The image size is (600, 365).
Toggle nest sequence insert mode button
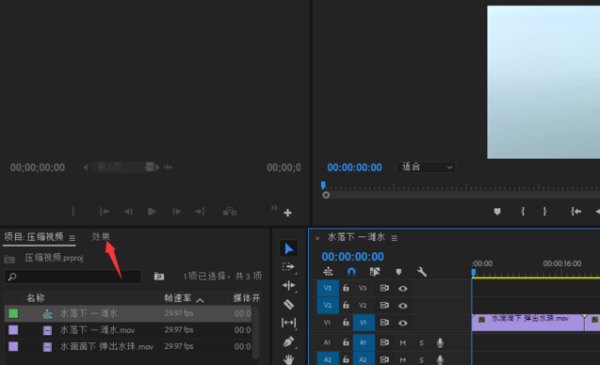click(328, 272)
